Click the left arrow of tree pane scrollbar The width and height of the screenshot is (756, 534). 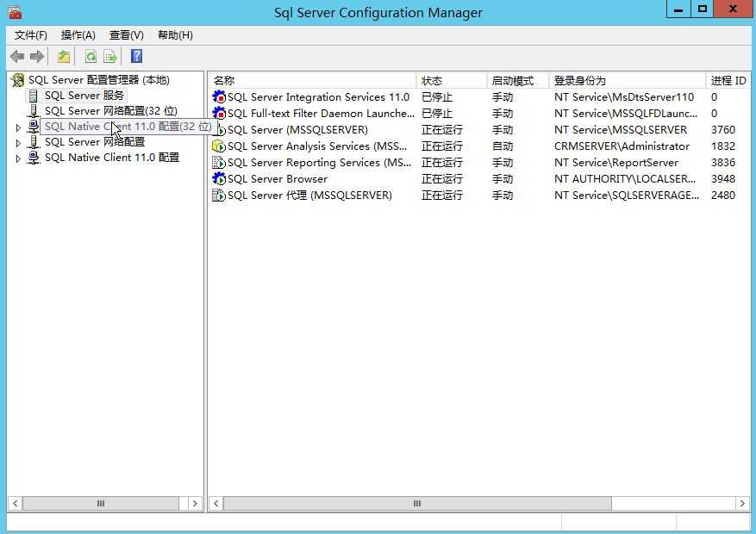coord(15,504)
